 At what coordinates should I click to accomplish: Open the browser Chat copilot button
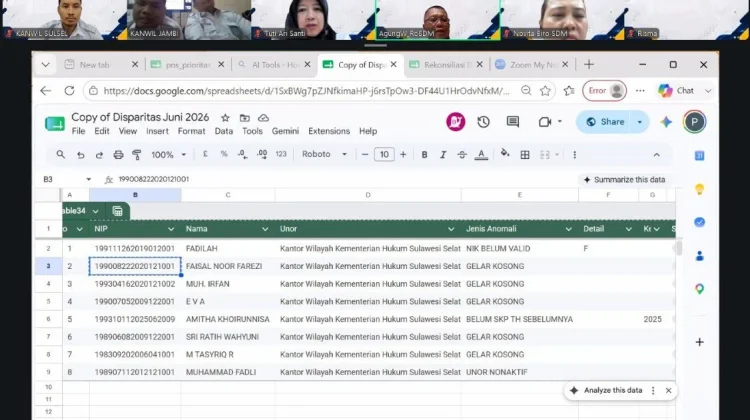click(679, 90)
